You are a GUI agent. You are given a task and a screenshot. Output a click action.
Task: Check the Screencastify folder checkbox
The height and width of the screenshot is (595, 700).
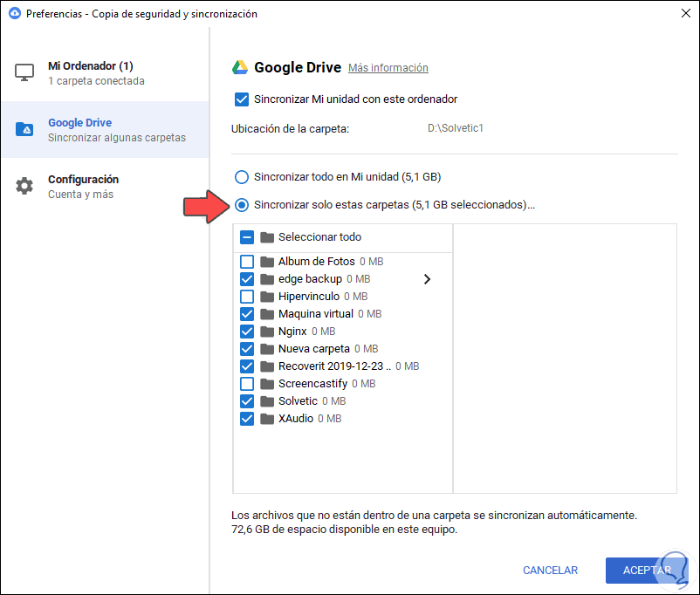click(x=247, y=384)
